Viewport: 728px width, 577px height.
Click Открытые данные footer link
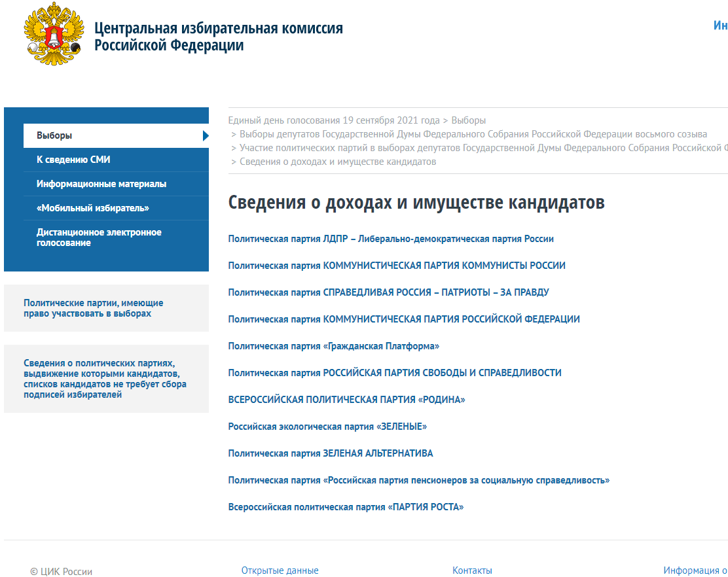click(x=280, y=570)
